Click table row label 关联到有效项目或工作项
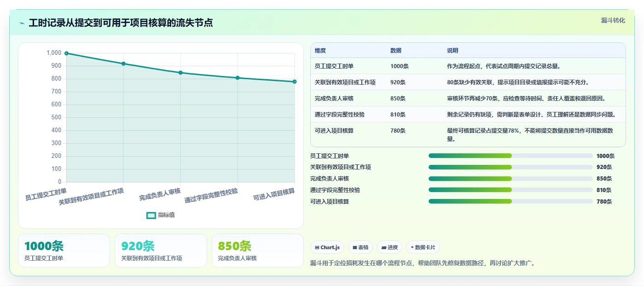This screenshot has width=644, height=286. click(x=345, y=82)
